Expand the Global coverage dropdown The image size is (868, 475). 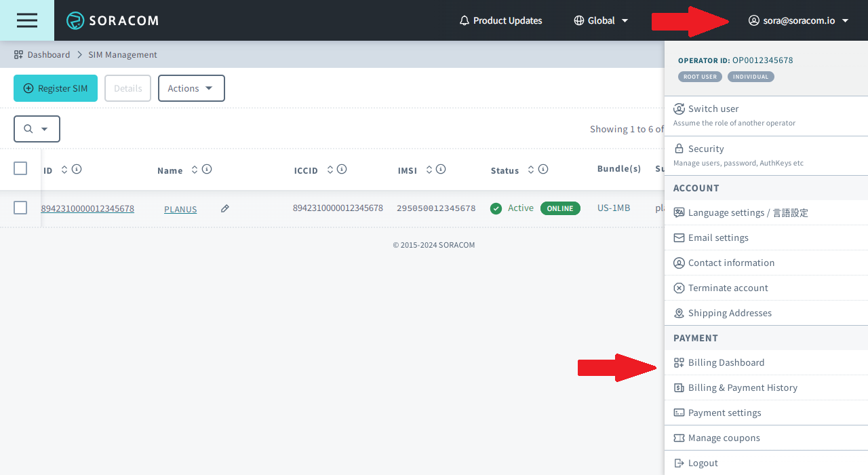click(601, 20)
